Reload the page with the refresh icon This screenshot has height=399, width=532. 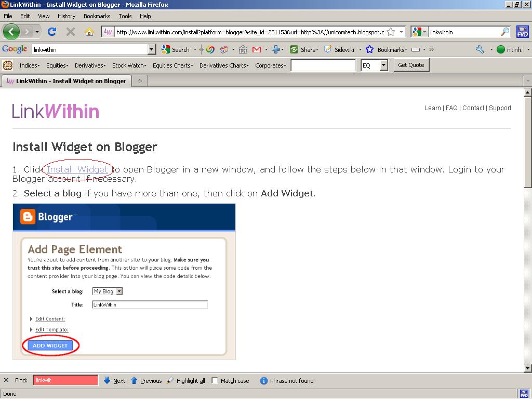point(52,32)
